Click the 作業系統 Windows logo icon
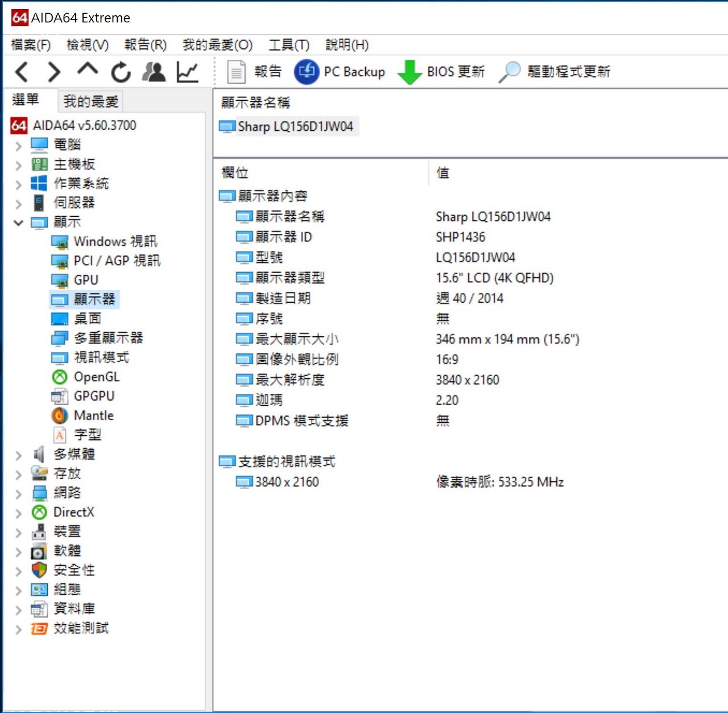 pyautogui.click(x=39, y=183)
